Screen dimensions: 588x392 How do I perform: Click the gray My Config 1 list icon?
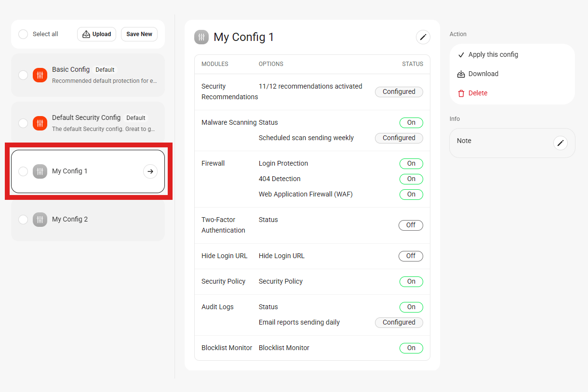[40, 171]
